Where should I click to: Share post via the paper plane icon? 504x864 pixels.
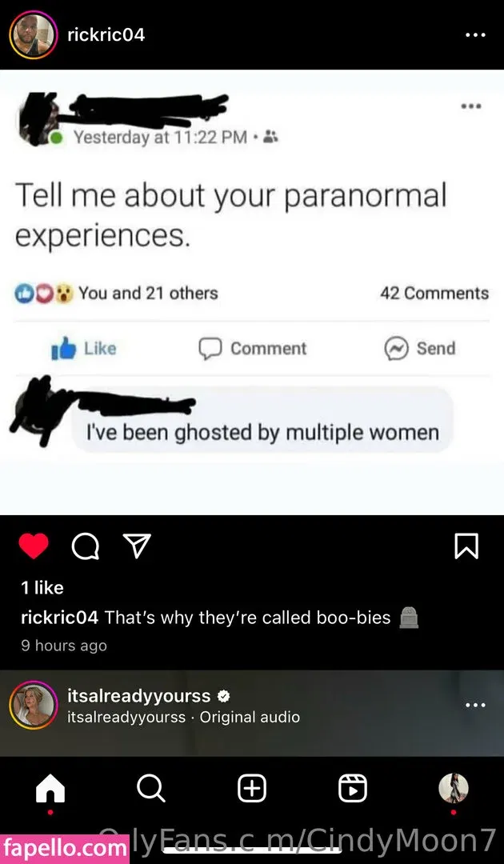[136, 546]
